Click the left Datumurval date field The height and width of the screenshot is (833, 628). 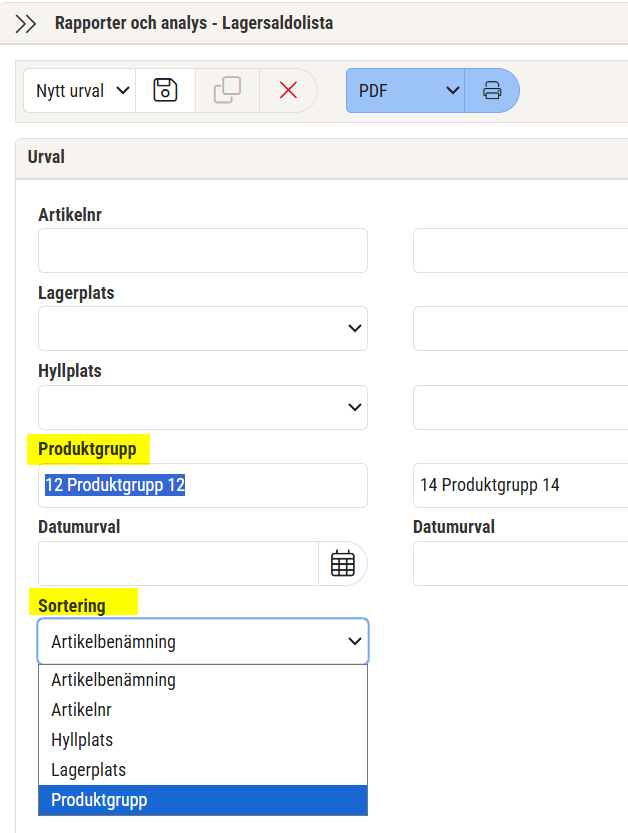(x=178, y=564)
